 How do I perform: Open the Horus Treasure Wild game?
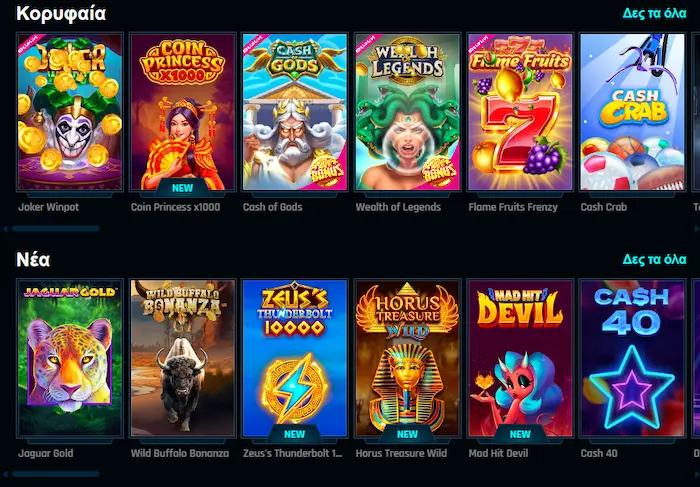(x=407, y=358)
